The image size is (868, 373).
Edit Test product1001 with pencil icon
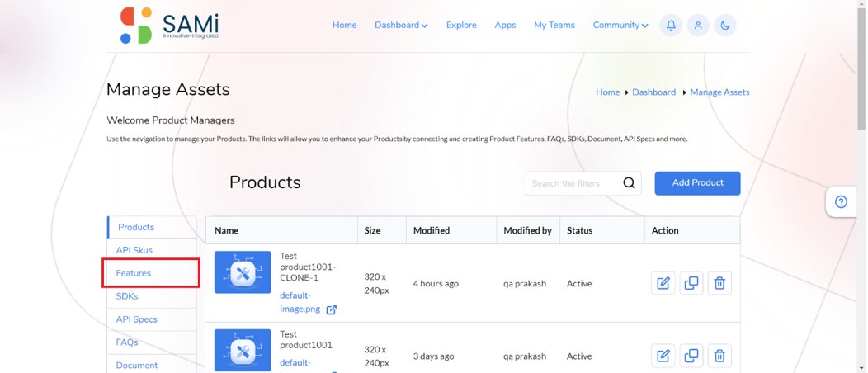pyautogui.click(x=663, y=356)
